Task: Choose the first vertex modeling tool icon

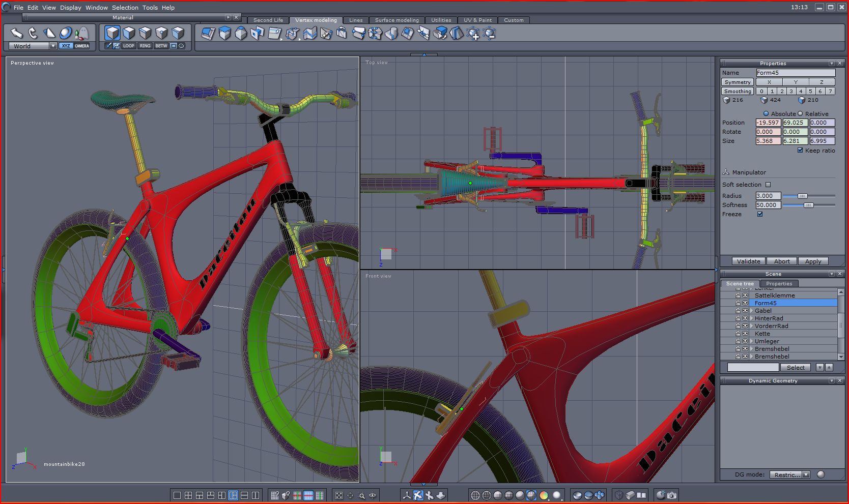Action: pos(208,34)
